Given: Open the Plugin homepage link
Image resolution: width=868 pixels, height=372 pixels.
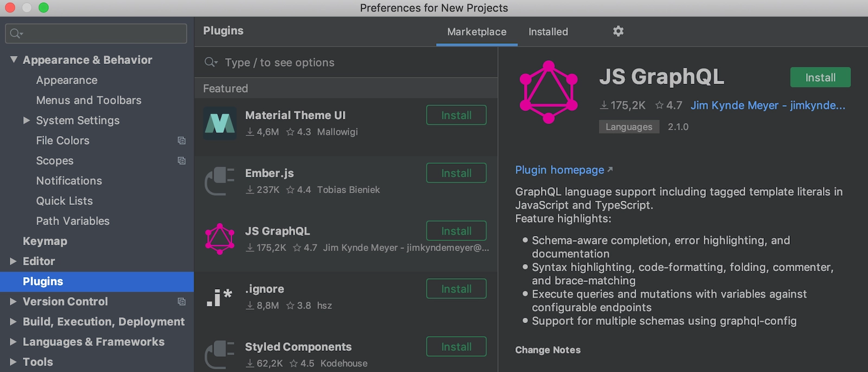Looking at the screenshot, I should coord(564,170).
